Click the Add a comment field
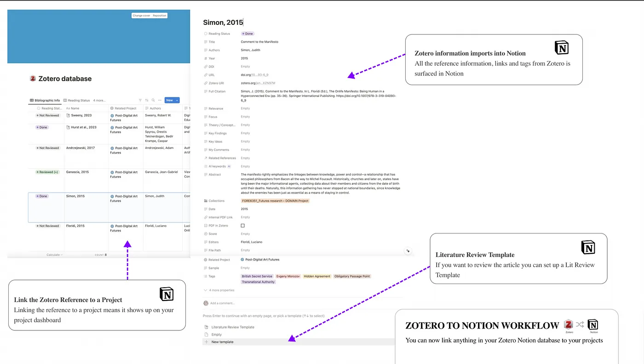 (222, 303)
